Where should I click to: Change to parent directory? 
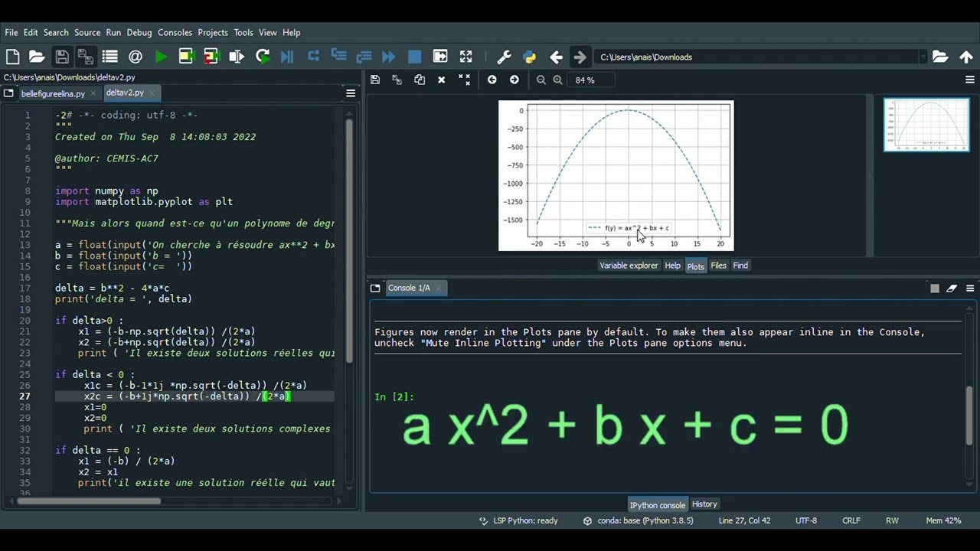coord(966,57)
